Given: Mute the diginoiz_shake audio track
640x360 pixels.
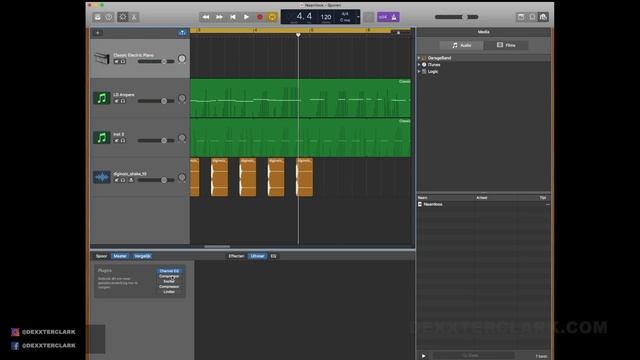Looking at the screenshot, I should (x=116, y=180).
